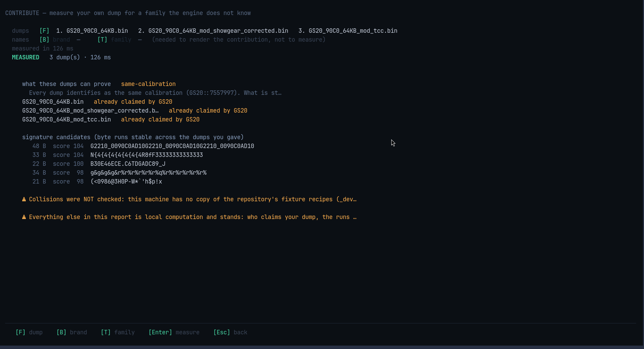Image resolution: width=644 pixels, height=349 pixels.
Task: Click the '(needed to render the contribution' hint
Action: point(239,40)
